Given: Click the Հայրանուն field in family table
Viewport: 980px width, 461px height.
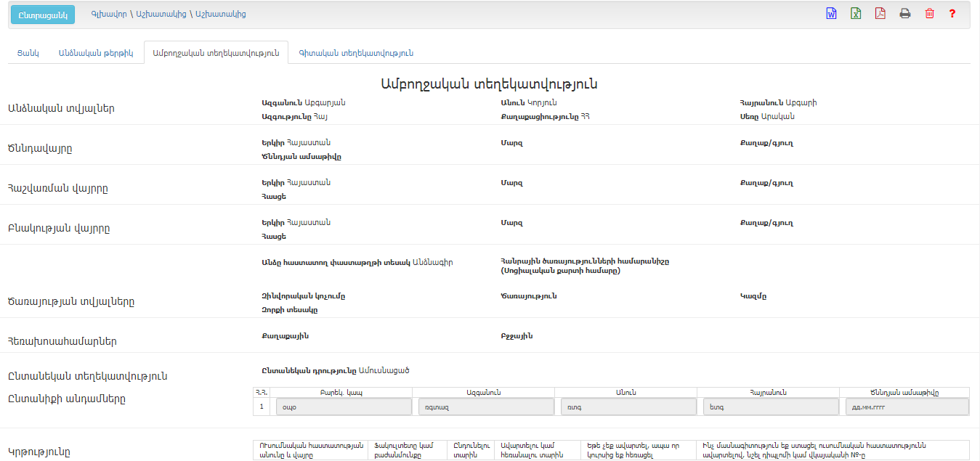Looking at the screenshot, I should point(768,407).
